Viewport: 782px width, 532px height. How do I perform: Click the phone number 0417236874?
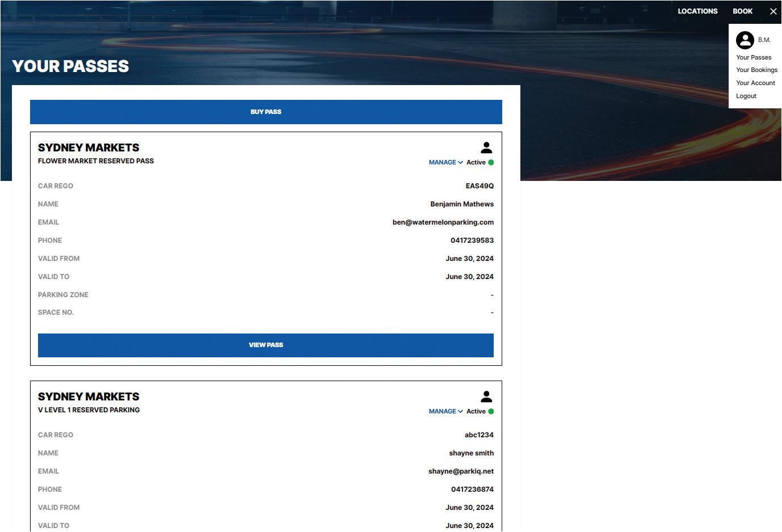pyautogui.click(x=472, y=489)
